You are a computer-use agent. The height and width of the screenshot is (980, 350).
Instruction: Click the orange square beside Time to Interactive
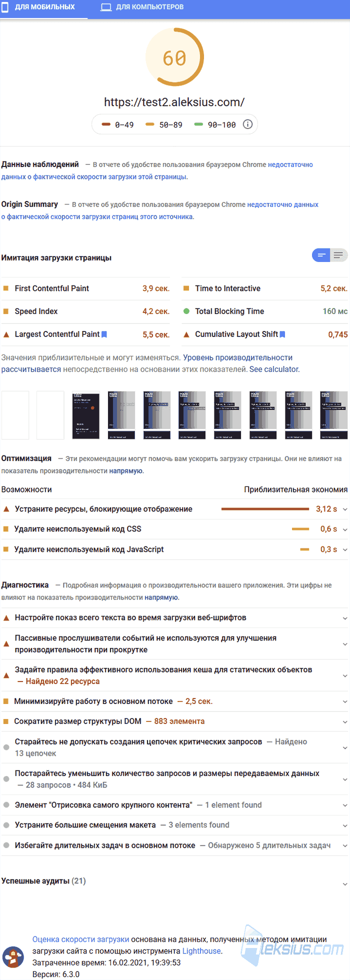(186, 288)
